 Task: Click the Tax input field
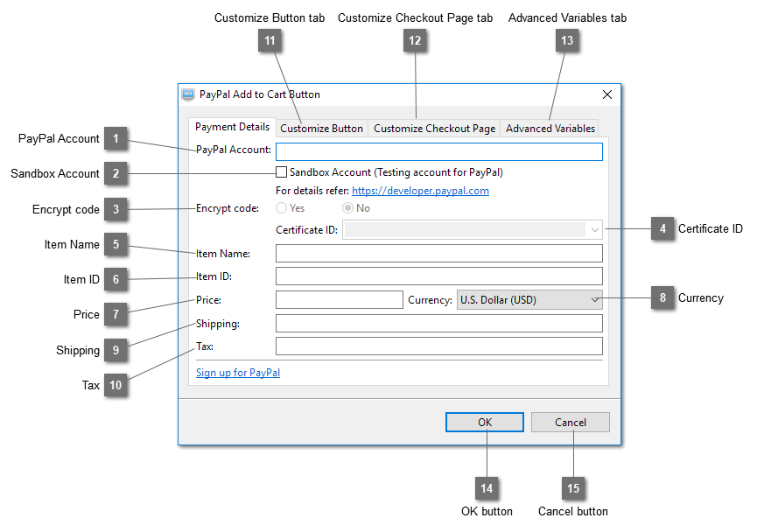click(x=438, y=346)
